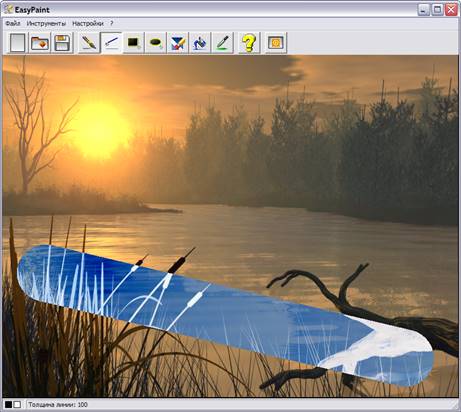
Task: Open an image file with folder icon
Action: (40, 43)
